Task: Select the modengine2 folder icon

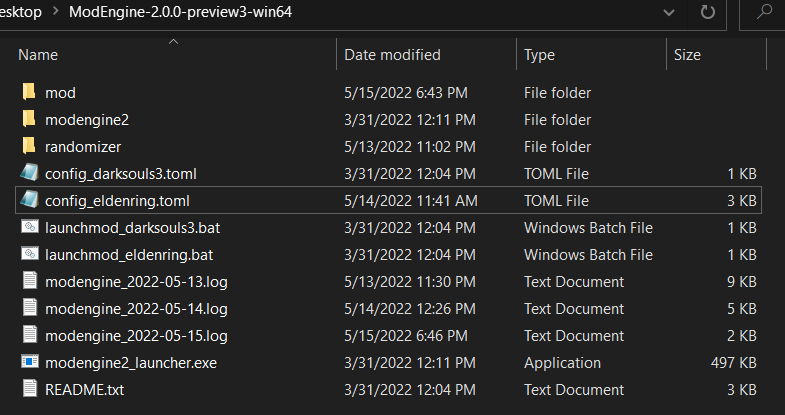Action: (x=29, y=120)
